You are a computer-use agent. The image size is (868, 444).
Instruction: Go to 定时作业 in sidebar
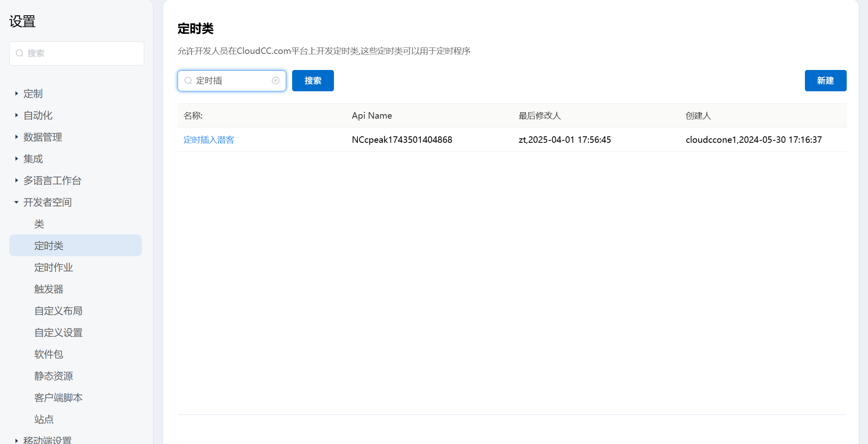[x=53, y=267]
